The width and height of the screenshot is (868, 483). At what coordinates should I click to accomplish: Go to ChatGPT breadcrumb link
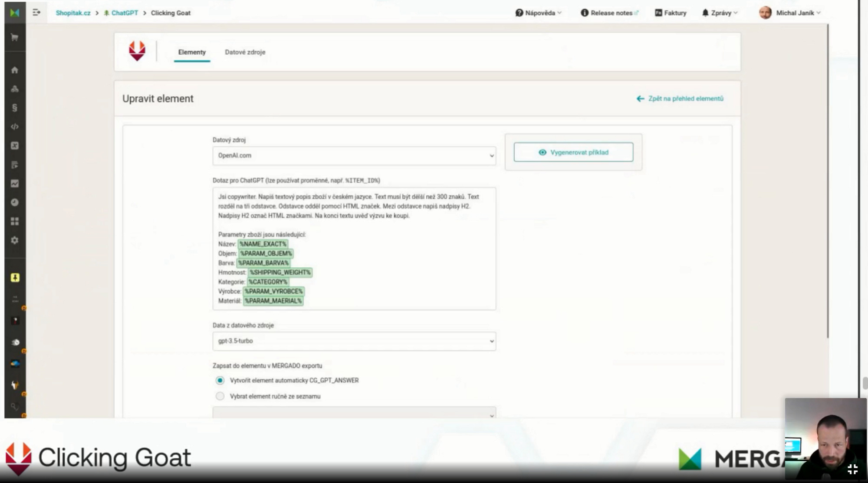121,13
